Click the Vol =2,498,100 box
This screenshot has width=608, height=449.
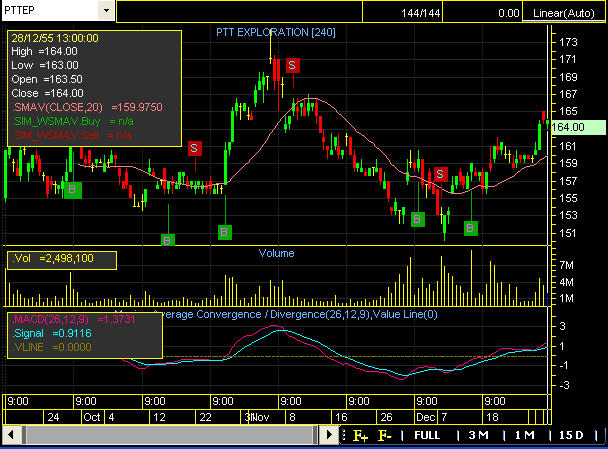pyautogui.click(x=62, y=260)
